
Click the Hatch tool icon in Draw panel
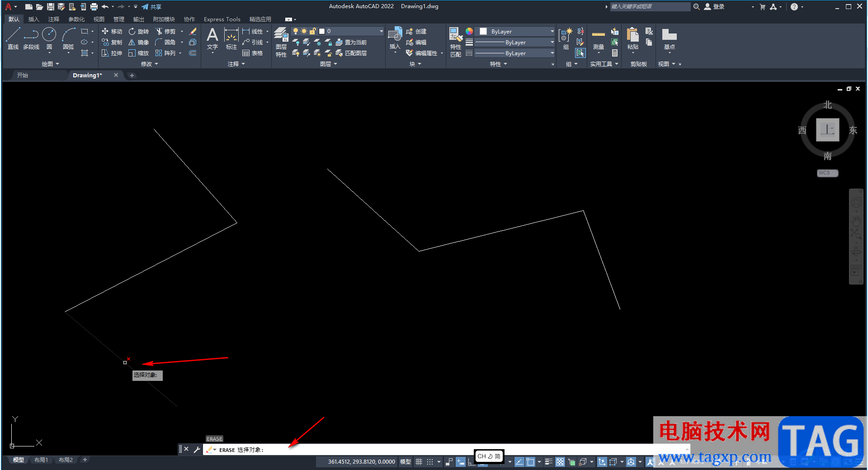[85, 53]
